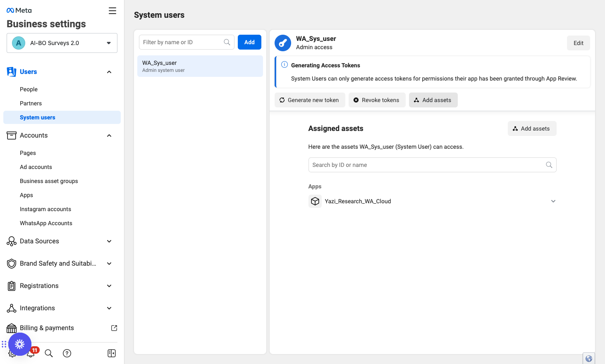The width and height of the screenshot is (605, 364).
Task: Select System users in the sidebar
Action: [62, 117]
